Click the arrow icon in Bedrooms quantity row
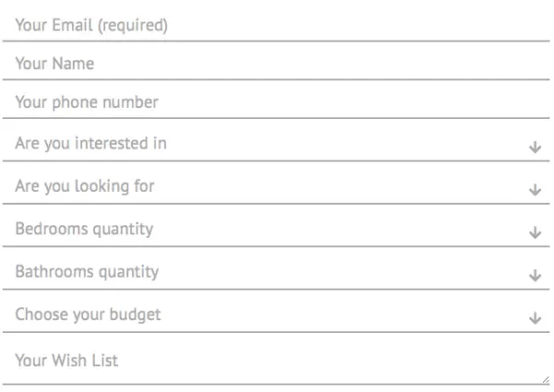The height and width of the screenshot is (392, 554). click(535, 233)
